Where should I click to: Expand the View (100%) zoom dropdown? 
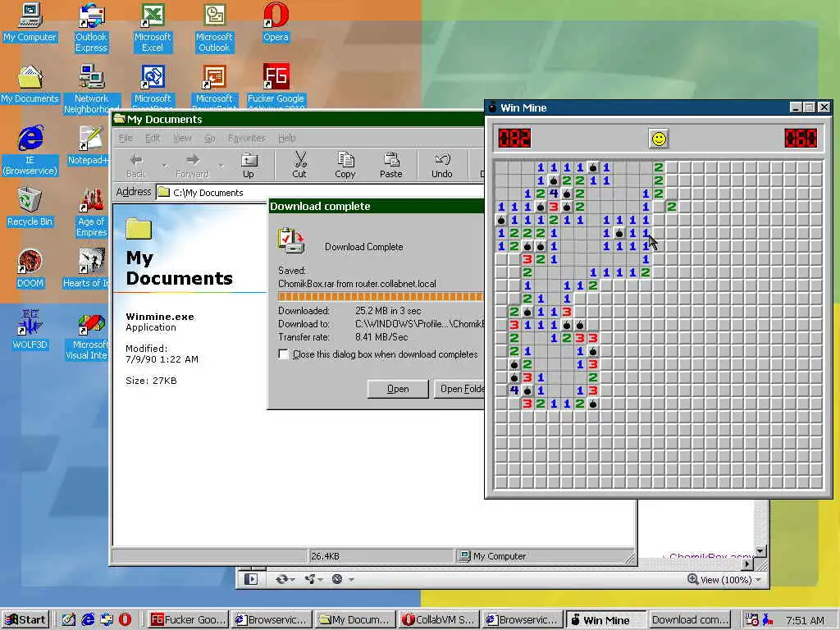coord(759,580)
